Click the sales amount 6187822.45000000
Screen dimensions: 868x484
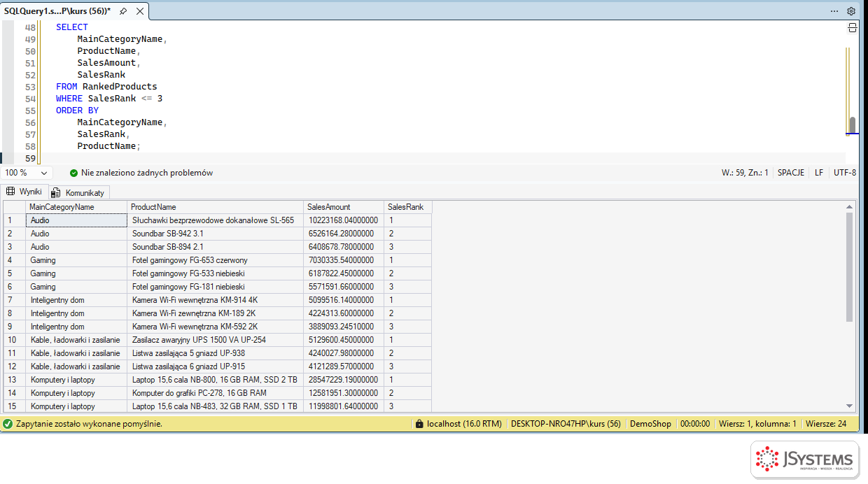[x=344, y=273]
